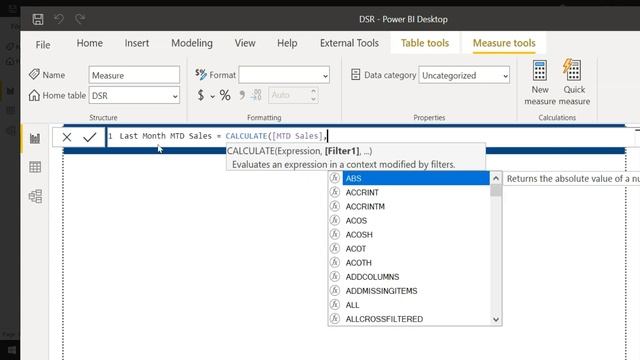Click the currency dollar format icon
This screenshot has width=640, height=360.
pos(201,96)
